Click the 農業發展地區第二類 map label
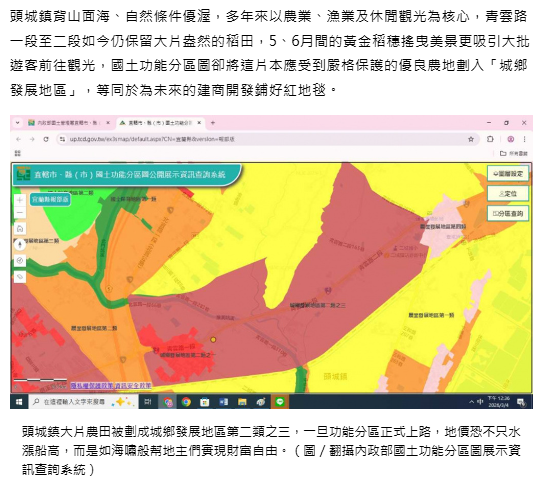The width and height of the screenshot is (545, 486). click(94, 328)
